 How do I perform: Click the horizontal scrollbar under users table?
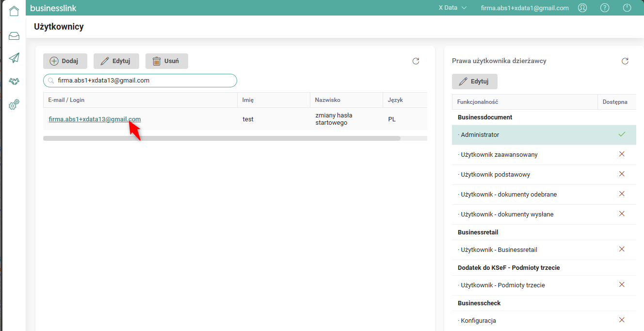pyautogui.click(x=222, y=138)
